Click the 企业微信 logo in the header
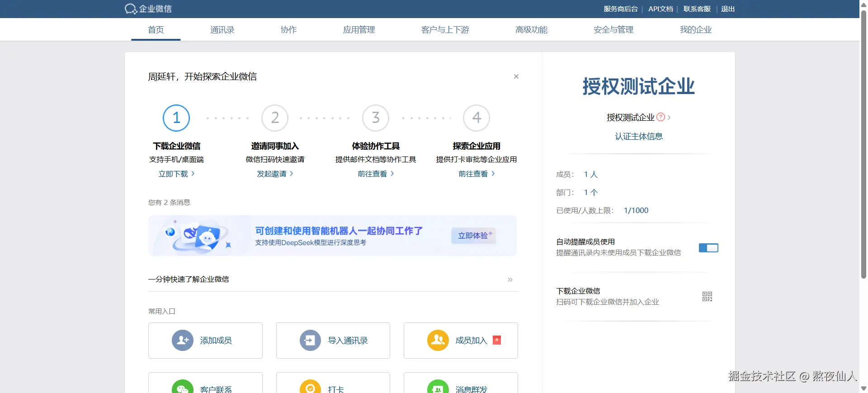The height and width of the screenshot is (393, 868). point(148,9)
